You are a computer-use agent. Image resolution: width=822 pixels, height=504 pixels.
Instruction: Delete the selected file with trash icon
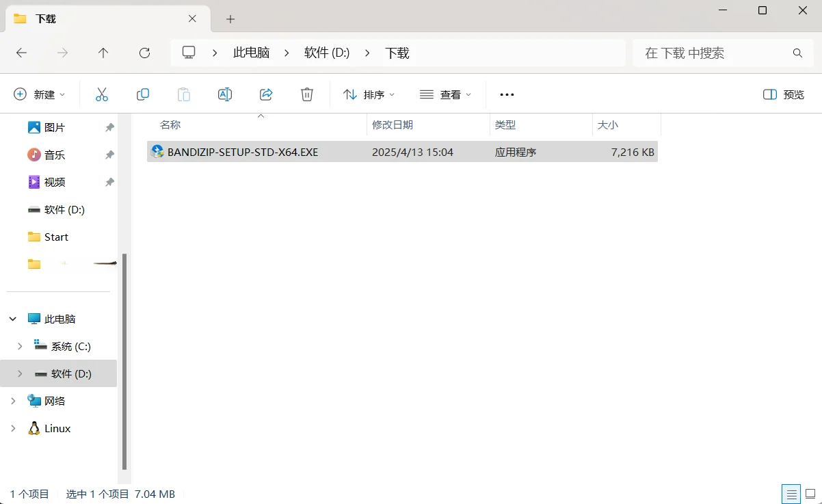coord(306,94)
